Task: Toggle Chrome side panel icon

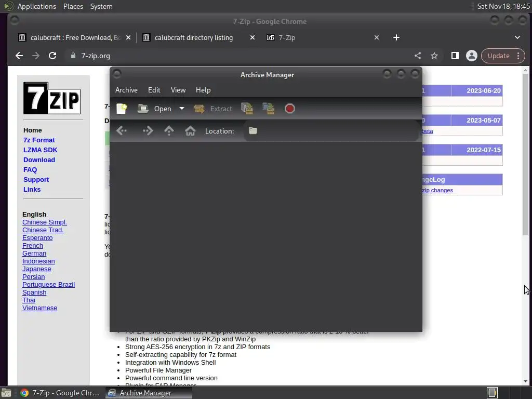Action: (x=455, y=56)
